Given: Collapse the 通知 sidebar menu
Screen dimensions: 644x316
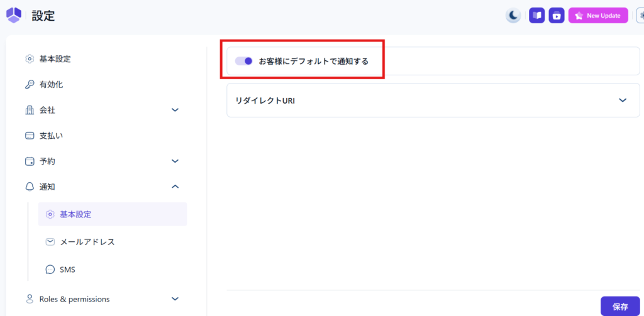Looking at the screenshot, I should pyautogui.click(x=175, y=187).
